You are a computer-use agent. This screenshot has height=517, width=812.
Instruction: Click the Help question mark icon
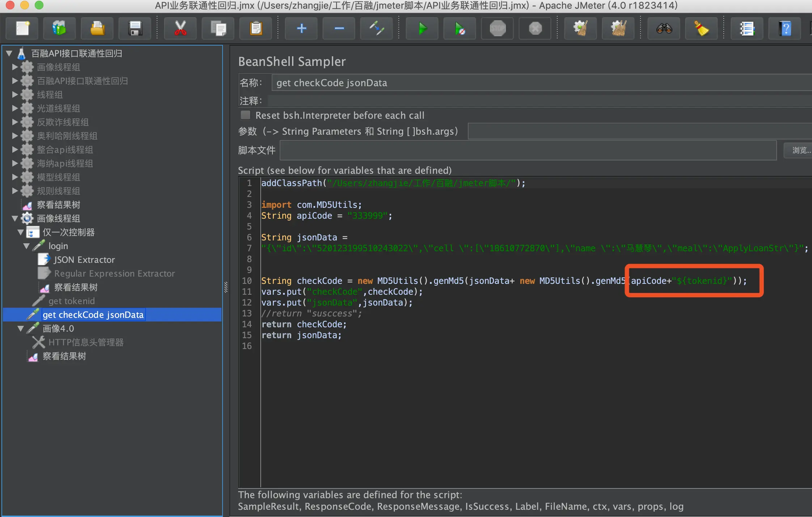pos(785,28)
